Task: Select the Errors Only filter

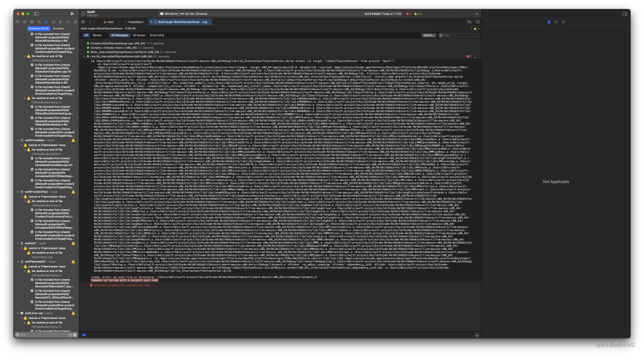Action: pyautogui.click(x=157, y=35)
